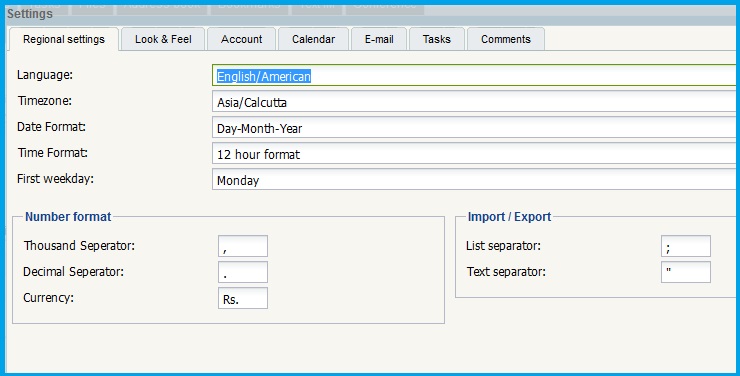Click the Currency: label

click(49, 298)
